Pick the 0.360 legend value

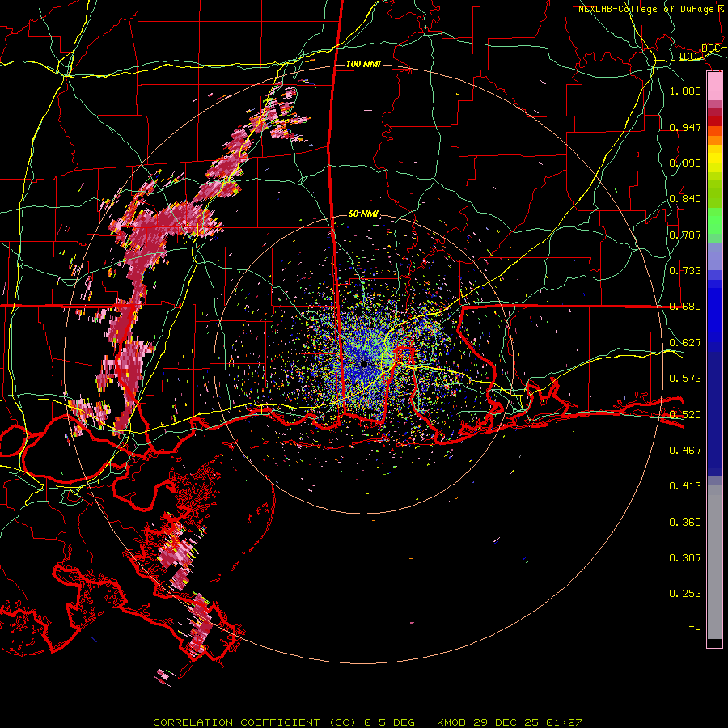[x=685, y=523]
